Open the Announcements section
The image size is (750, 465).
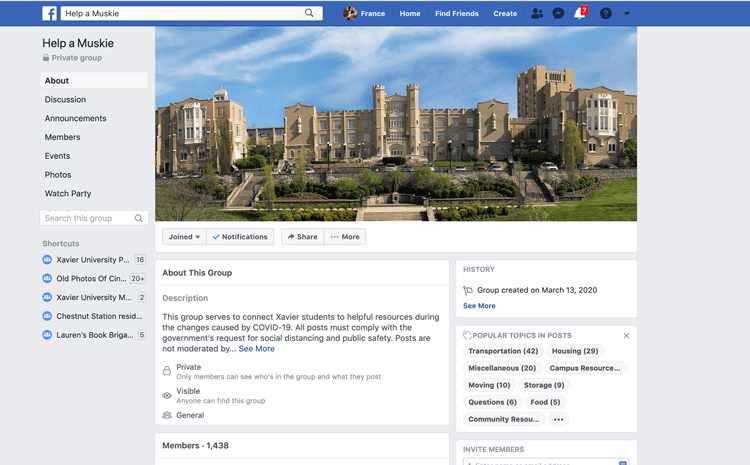pos(76,118)
